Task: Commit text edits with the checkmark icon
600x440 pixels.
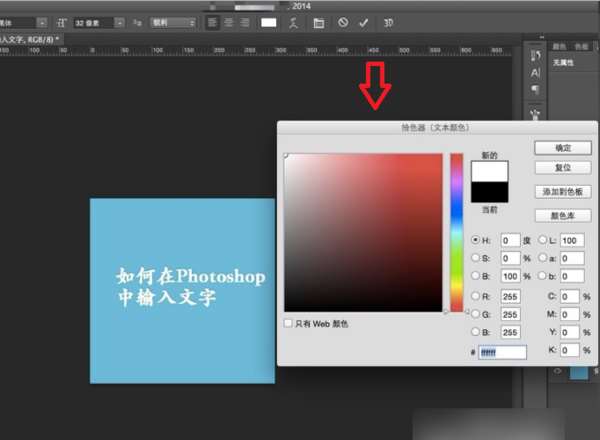Action: point(364,23)
